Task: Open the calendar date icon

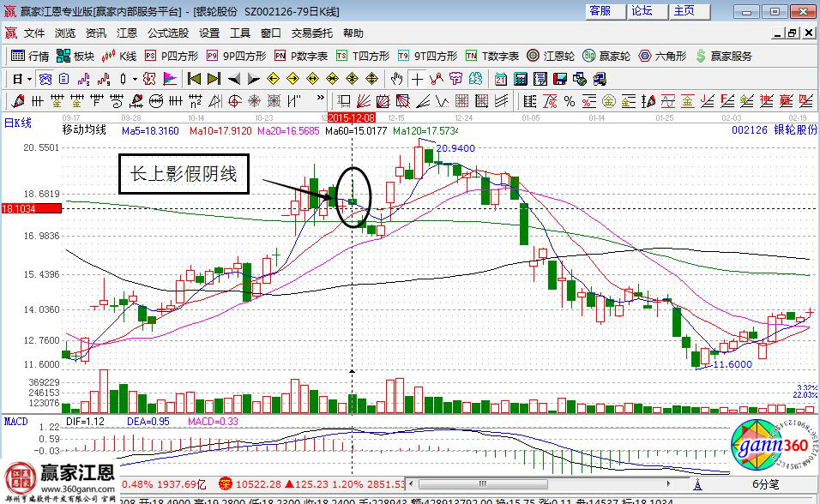Action: tap(501, 79)
